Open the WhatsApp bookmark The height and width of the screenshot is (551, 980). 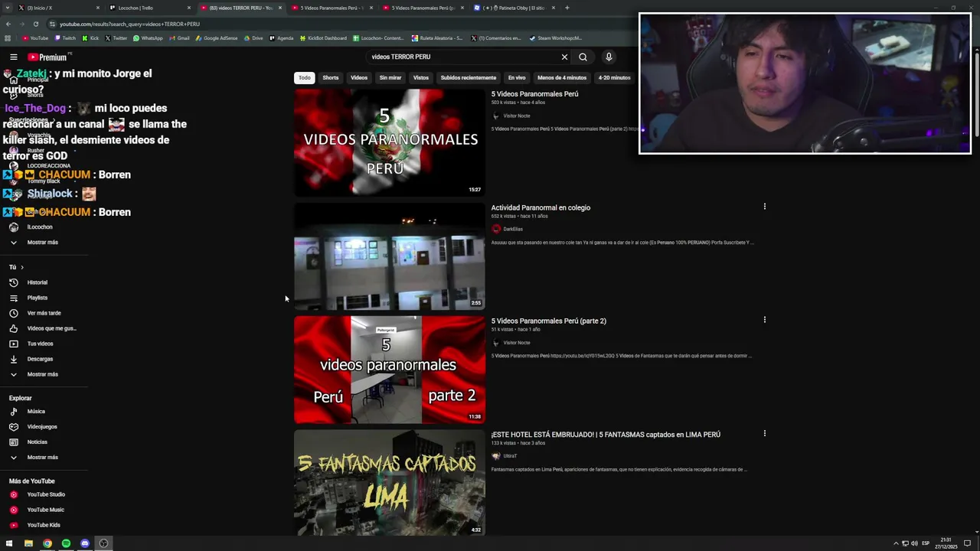(x=148, y=37)
